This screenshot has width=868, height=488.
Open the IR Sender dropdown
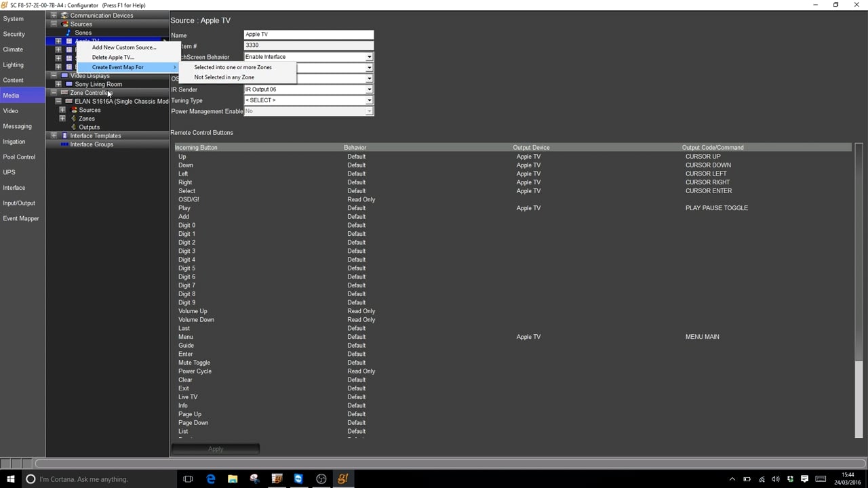click(x=369, y=89)
